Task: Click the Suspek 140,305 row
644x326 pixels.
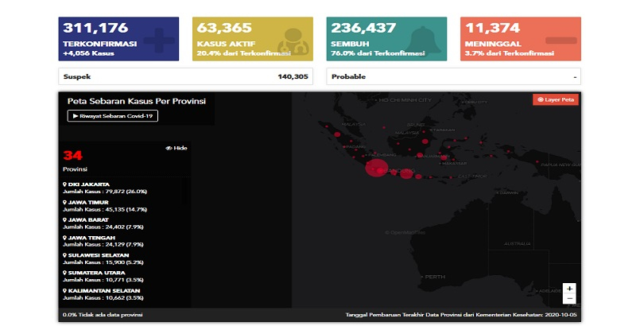Action: (x=185, y=76)
